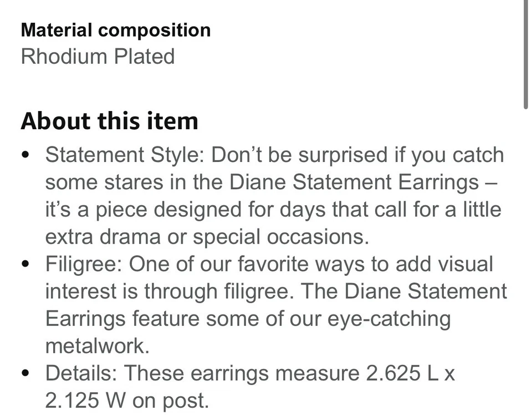Click the word "metalwork"
532x415 pixels.
coord(98,346)
